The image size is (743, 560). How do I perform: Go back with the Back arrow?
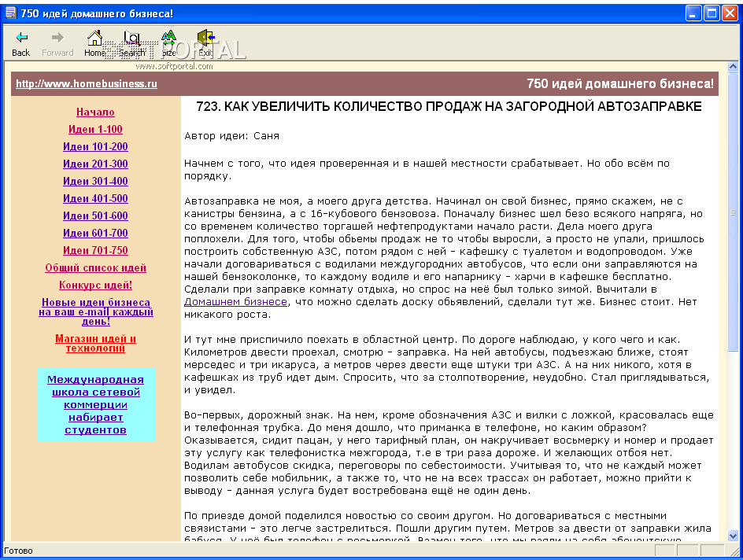(x=20, y=43)
